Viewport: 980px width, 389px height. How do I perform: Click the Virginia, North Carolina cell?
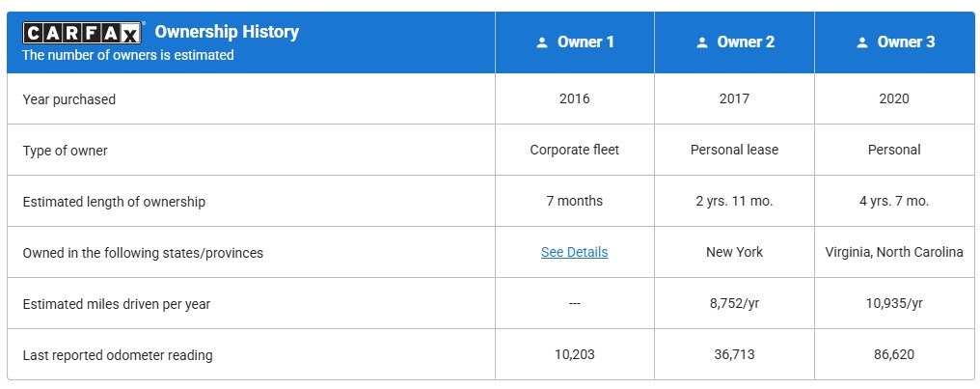pyautogui.click(x=894, y=252)
